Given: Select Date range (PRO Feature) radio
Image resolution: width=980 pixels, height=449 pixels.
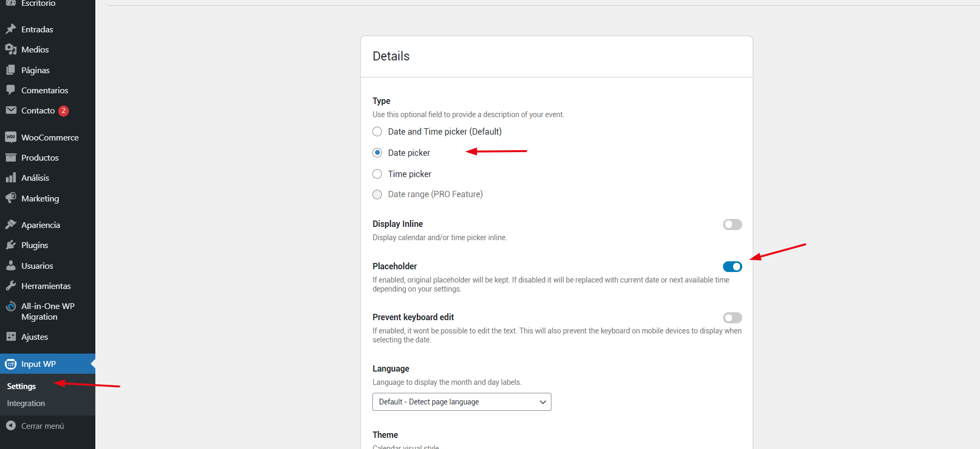Looking at the screenshot, I should pos(377,195).
